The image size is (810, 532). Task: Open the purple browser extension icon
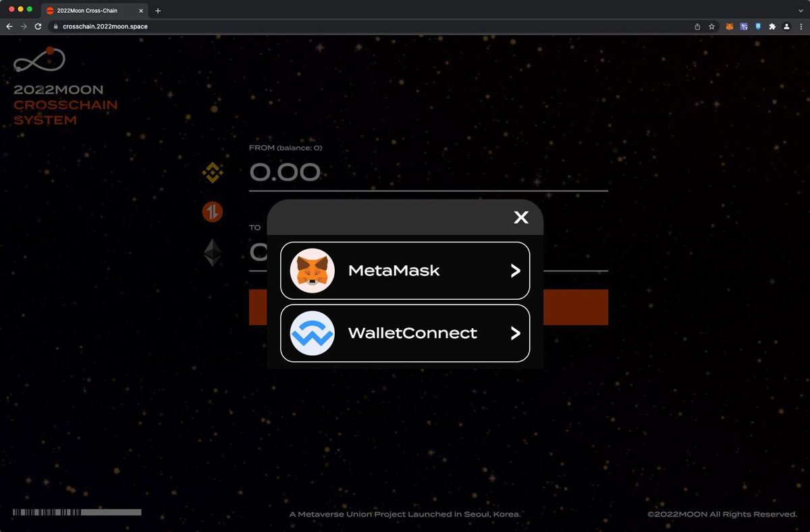point(744,26)
